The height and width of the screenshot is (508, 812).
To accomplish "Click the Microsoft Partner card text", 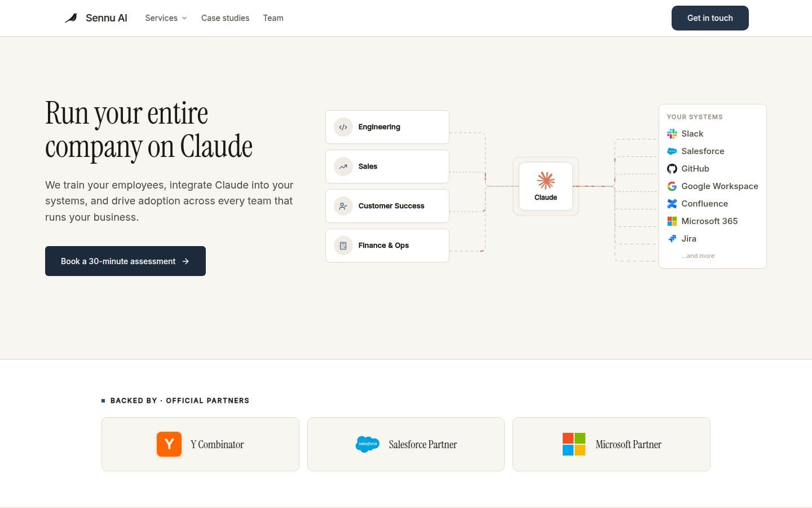I will click(x=629, y=445).
